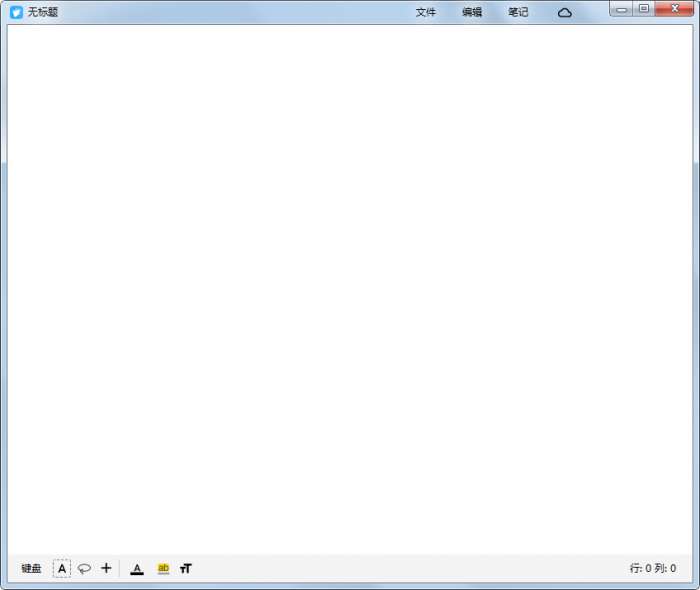Select the text box A tool
The image size is (700, 590).
(x=62, y=568)
